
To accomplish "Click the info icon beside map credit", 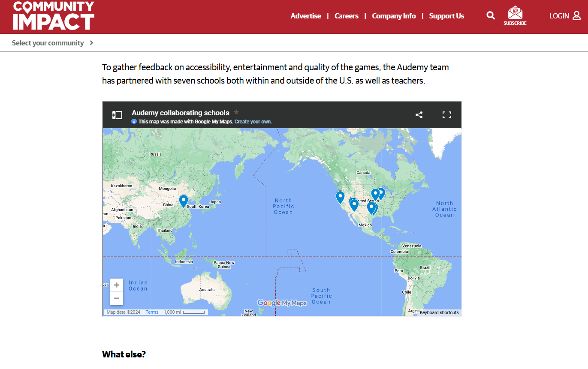I will coord(134,121).
